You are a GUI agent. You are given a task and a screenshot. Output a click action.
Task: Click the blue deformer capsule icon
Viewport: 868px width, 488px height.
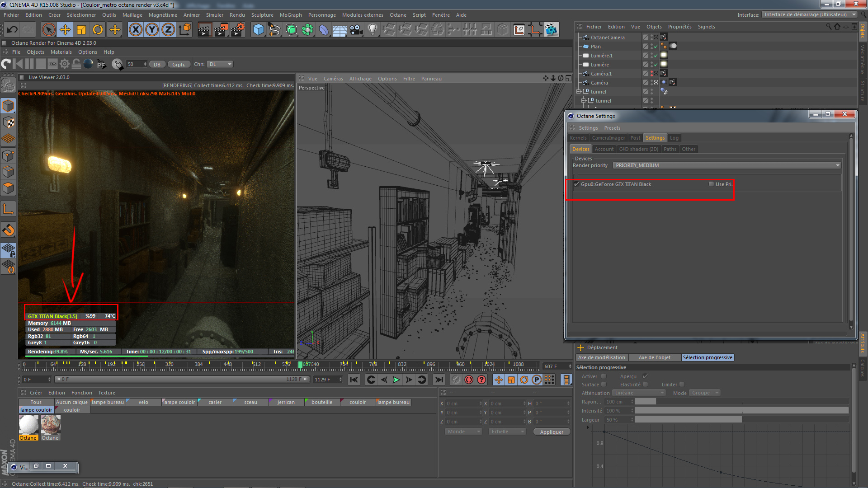pyautogui.click(x=324, y=30)
